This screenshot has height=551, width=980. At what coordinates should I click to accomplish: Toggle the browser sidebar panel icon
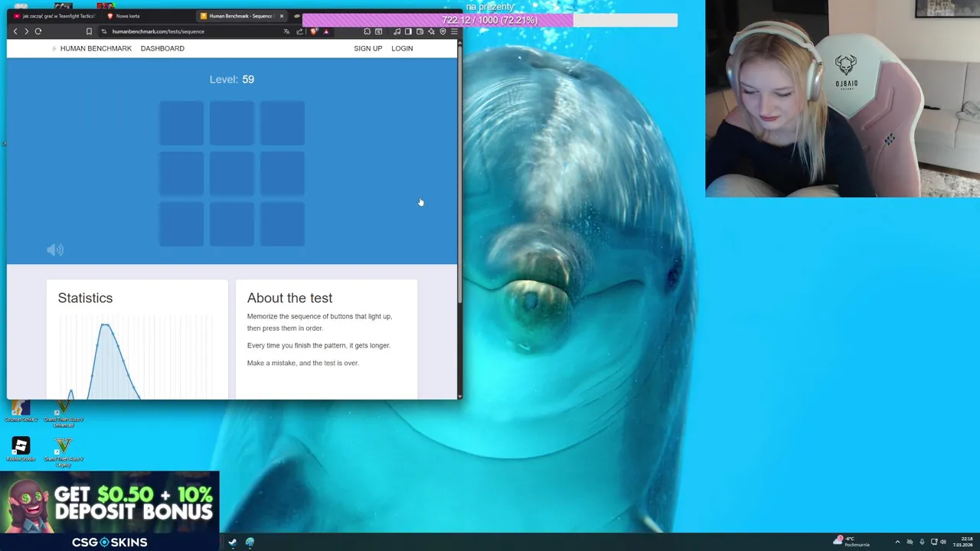(408, 31)
